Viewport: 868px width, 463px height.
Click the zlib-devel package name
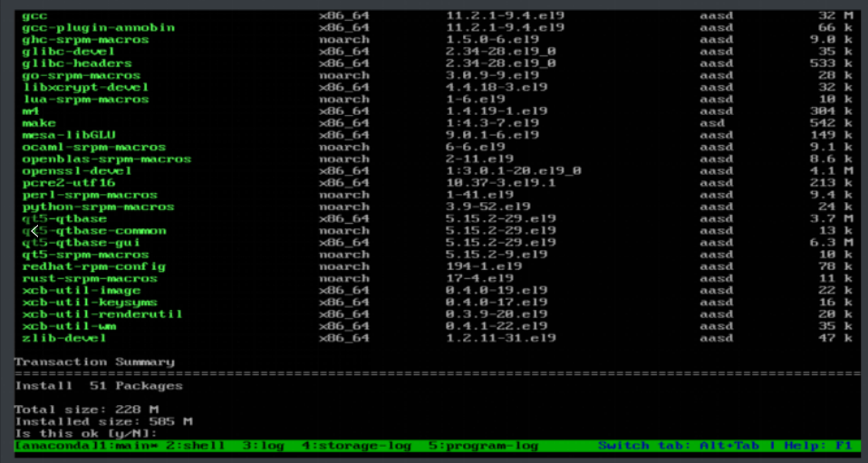click(x=64, y=338)
